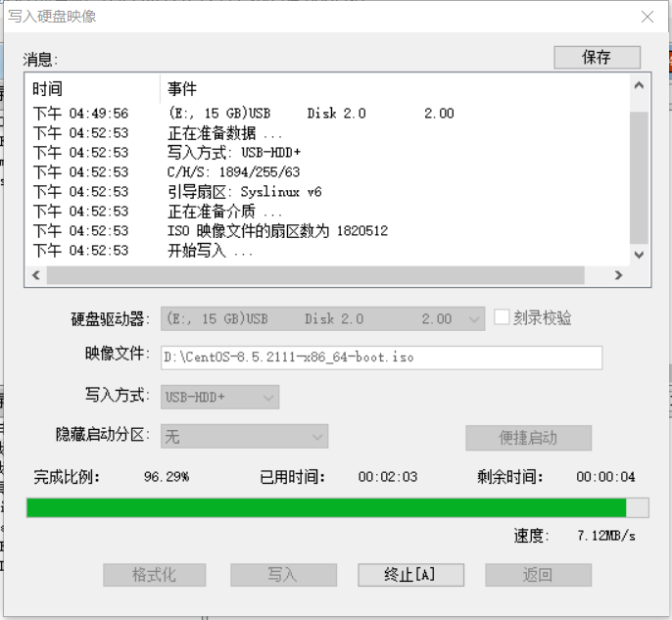Screen dimensions: 672x620
Task: Open the 隐藏启动分区 dropdown
Action: point(244,436)
